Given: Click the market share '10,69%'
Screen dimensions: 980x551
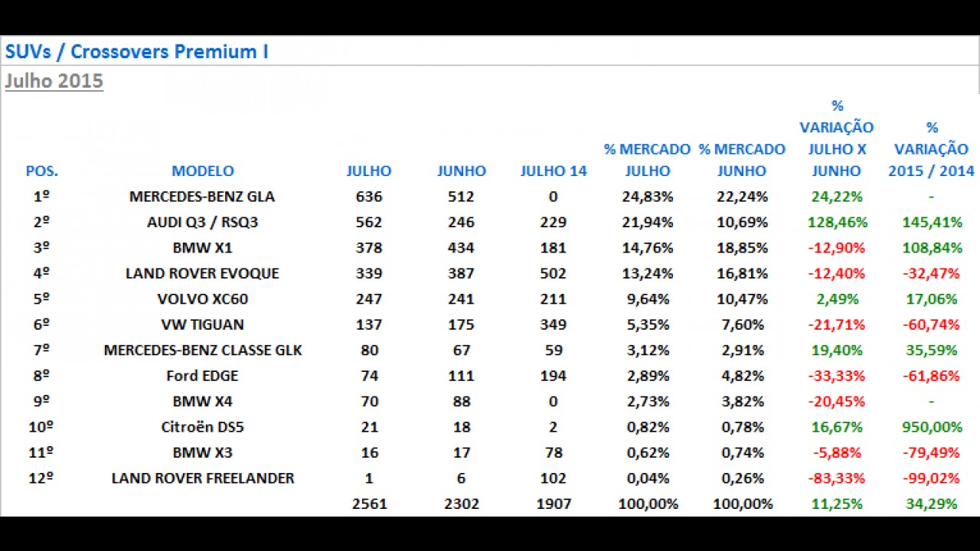Looking at the screenshot, I should coord(742,223).
